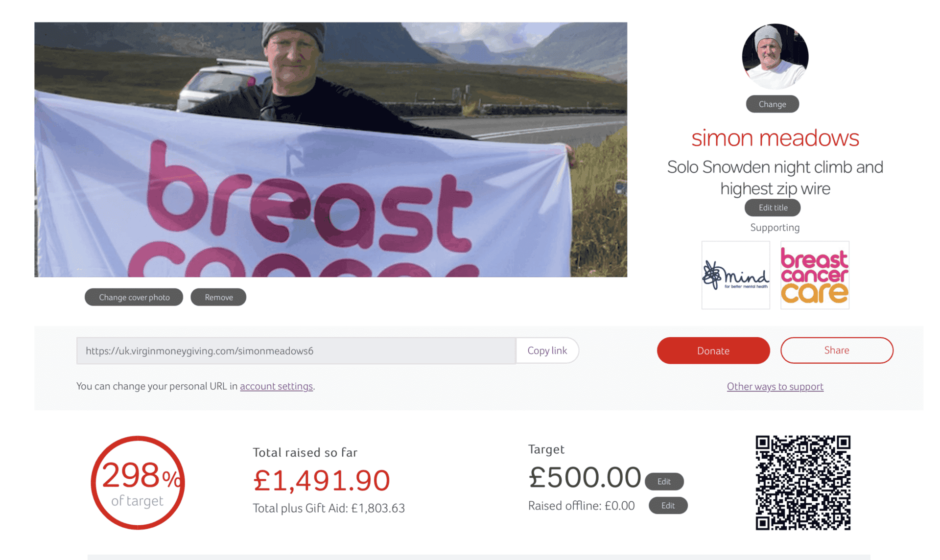Edit the £500.00 target amount

click(664, 481)
